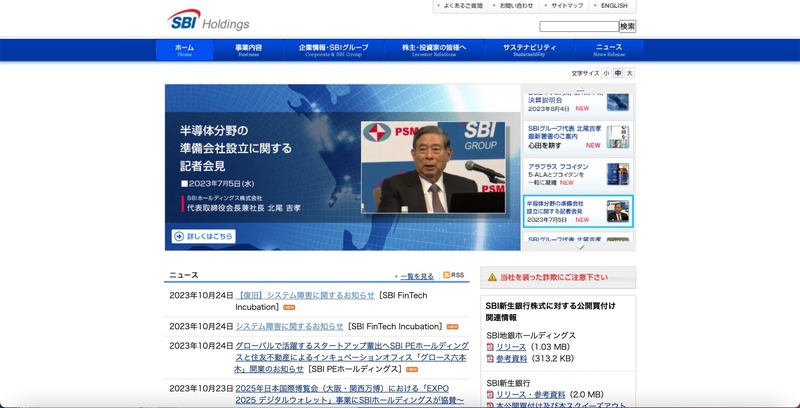Image resolution: width=800 pixels, height=408 pixels.
Task: Click the fraud warning triangle icon
Action: point(491,277)
